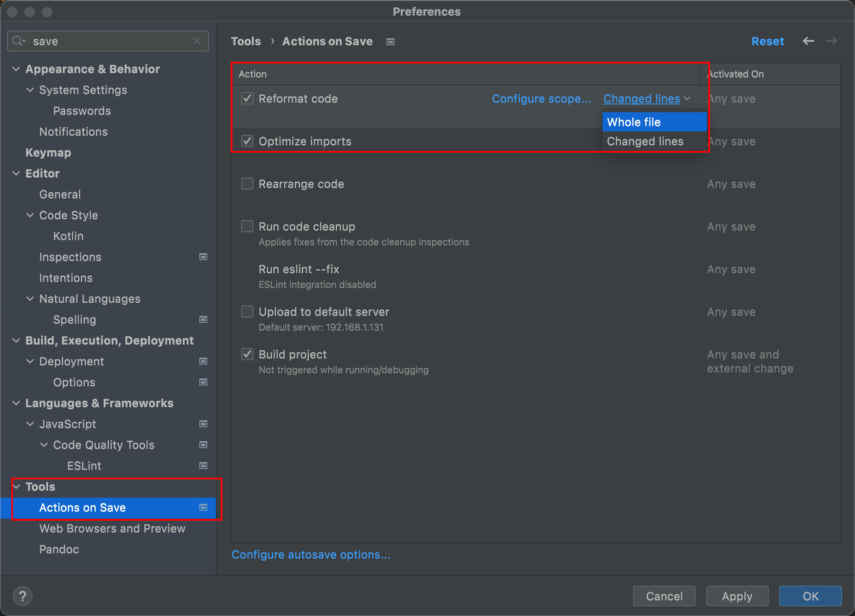The image size is (855, 616).
Task: Collapse the System Settings node
Action: [x=30, y=90]
